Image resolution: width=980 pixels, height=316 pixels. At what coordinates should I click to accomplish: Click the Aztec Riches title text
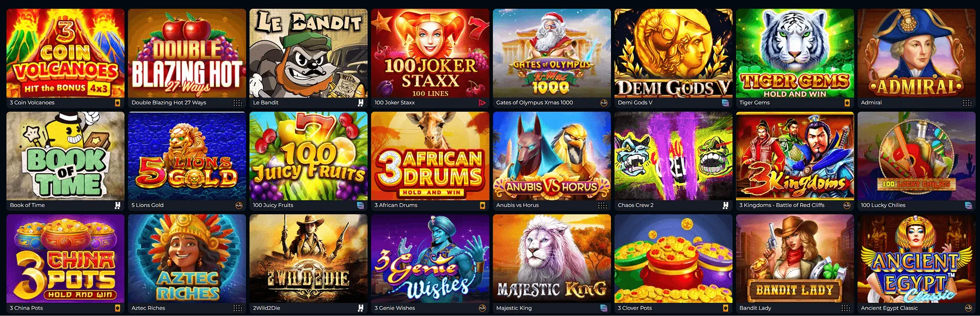click(x=148, y=308)
